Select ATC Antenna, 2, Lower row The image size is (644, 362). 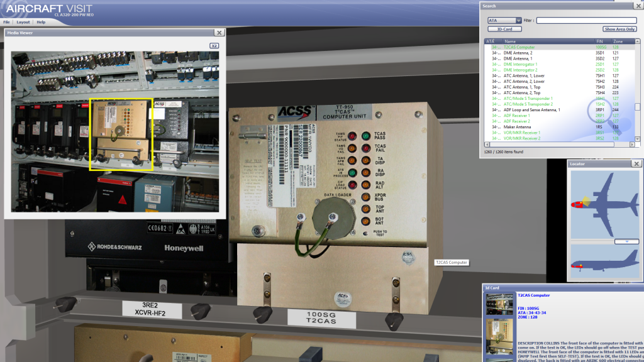[x=559, y=81]
